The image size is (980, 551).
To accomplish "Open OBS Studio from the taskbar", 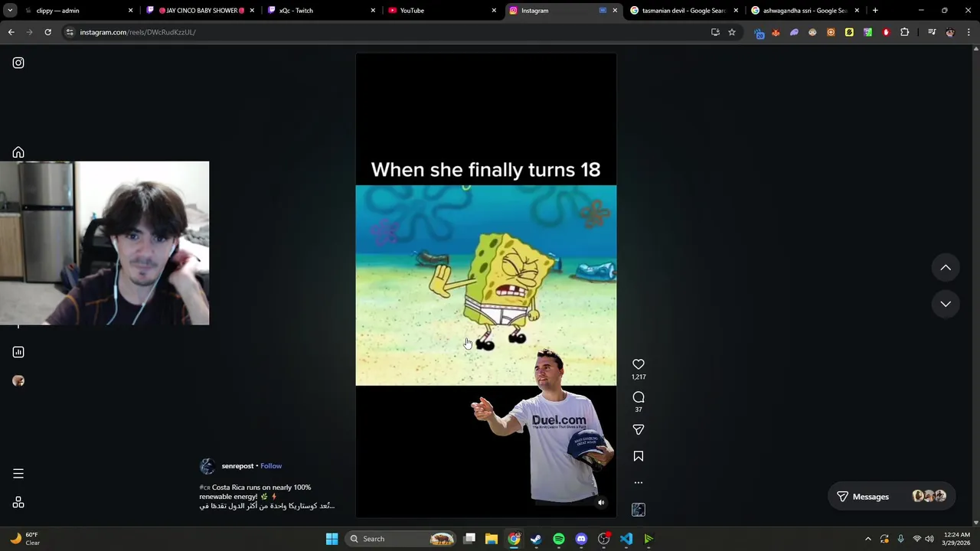I will tap(604, 539).
